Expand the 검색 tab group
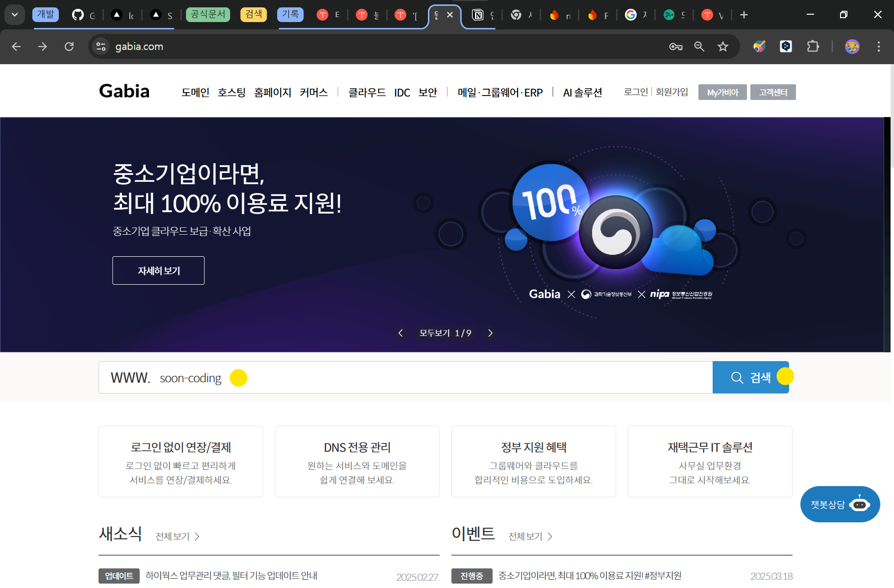The width and height of the screenshot is (894, 588). point(253,14)
